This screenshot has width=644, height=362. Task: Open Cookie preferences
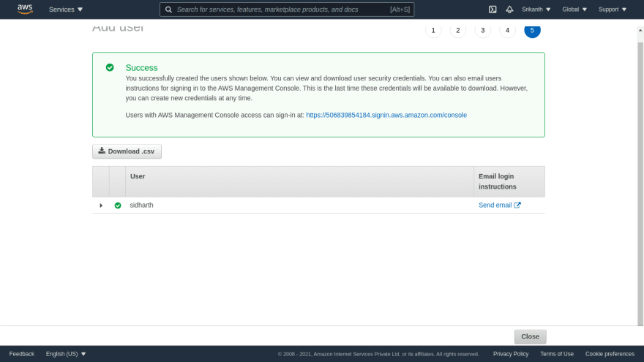click(610, 354)
